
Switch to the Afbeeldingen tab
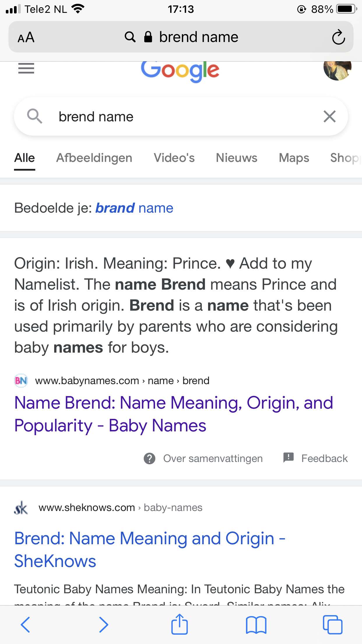click(x=94, y=158)
